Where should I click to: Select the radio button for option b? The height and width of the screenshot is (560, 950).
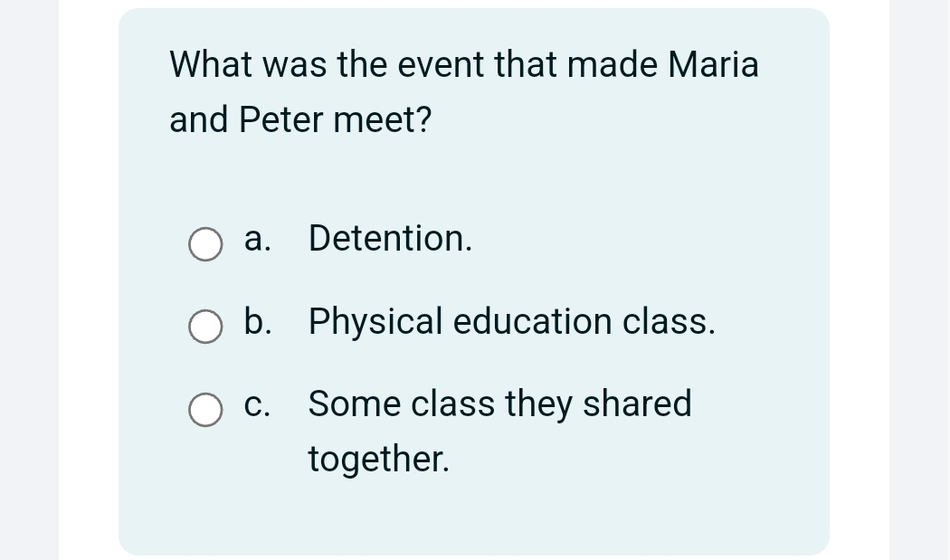[x=205, y=327]
